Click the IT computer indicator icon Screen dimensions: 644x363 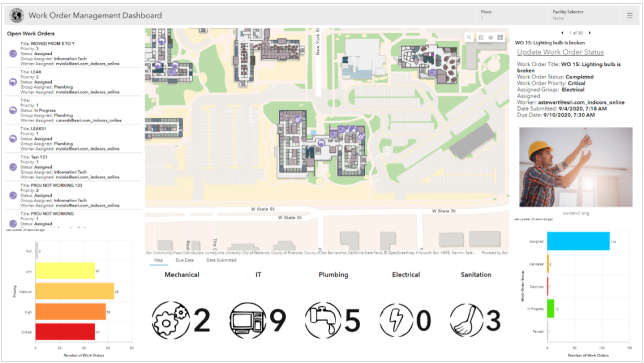click(x=248, y=320)
